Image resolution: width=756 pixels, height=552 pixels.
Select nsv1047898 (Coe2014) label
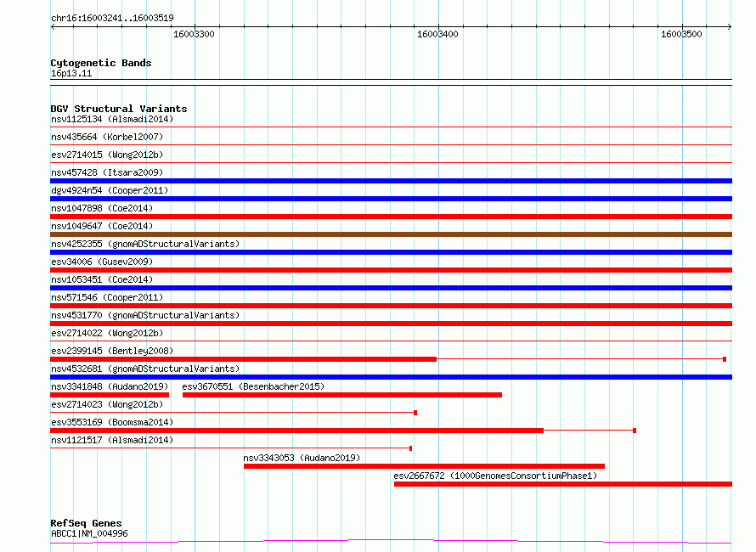pyautogui.click(x=102, y=208)
